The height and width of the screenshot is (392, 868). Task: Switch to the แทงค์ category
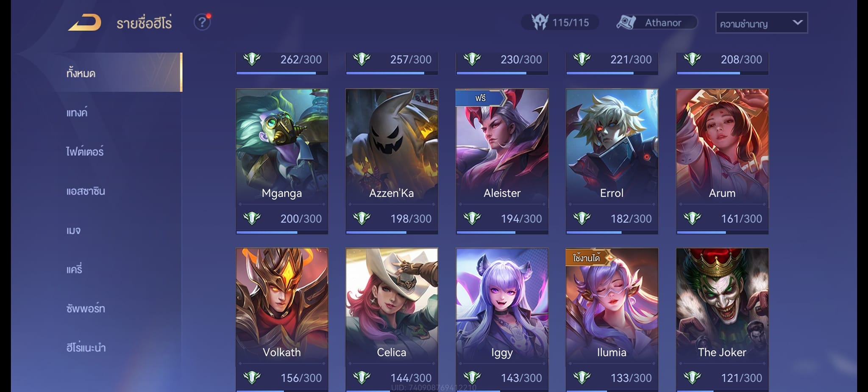click(77, 112)
